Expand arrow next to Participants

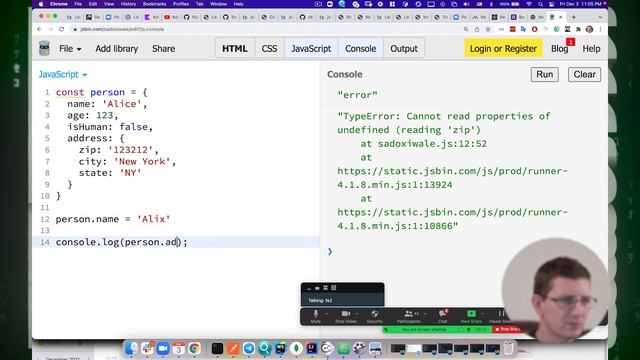[x=424, y=313]
